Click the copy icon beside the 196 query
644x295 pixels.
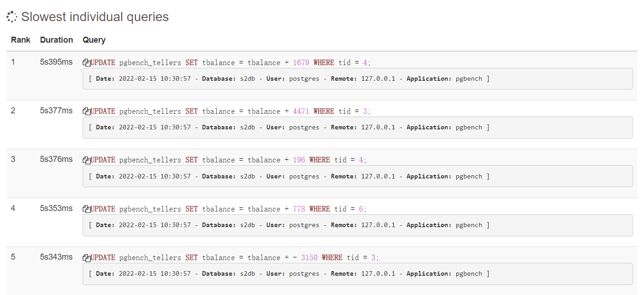(86, 160)
